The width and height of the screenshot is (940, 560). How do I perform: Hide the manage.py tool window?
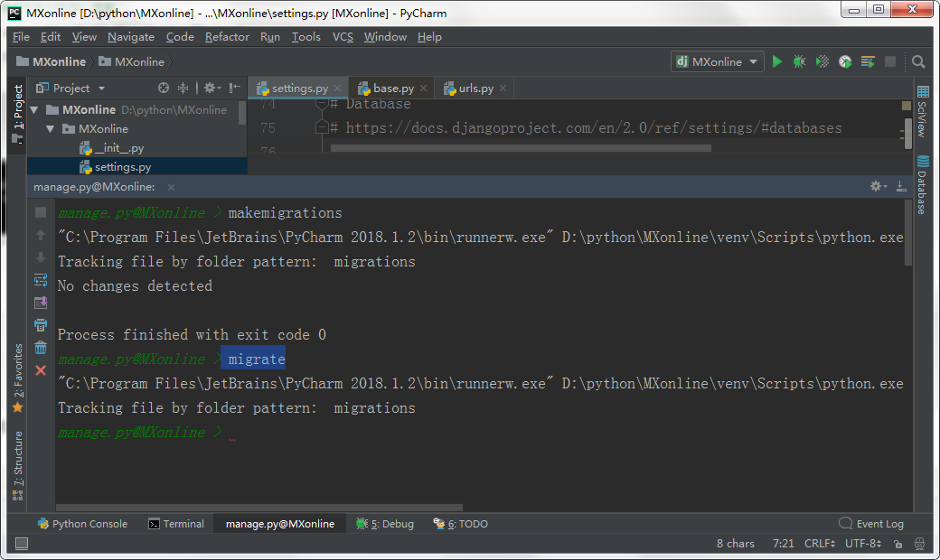901,186
